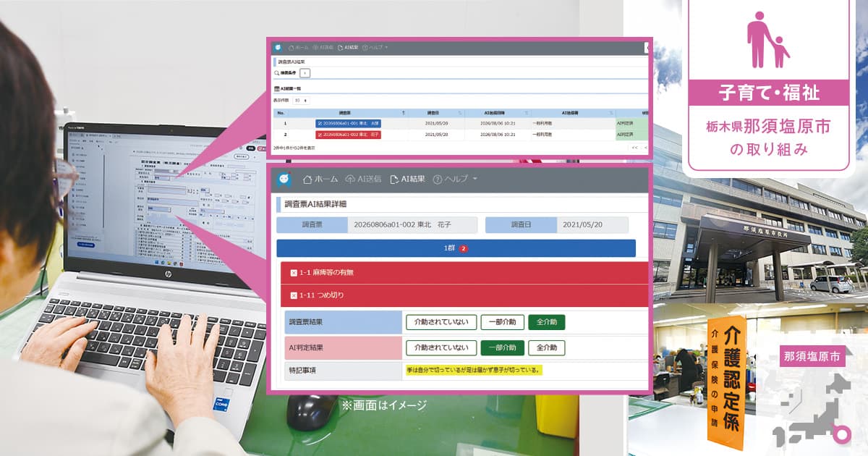Open AI送信 in the results list navbar

pos(323,47)
